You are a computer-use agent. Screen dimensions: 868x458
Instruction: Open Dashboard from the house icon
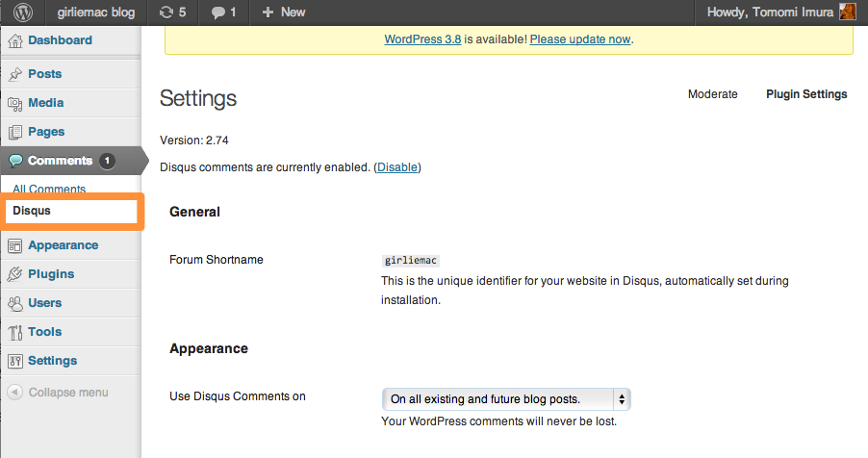[15, 40]
